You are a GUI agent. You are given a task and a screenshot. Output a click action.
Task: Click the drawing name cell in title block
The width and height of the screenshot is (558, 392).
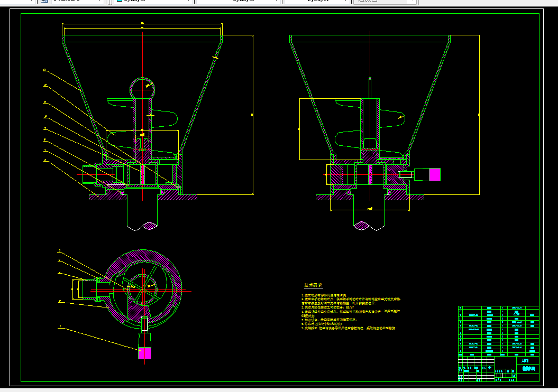528,369
